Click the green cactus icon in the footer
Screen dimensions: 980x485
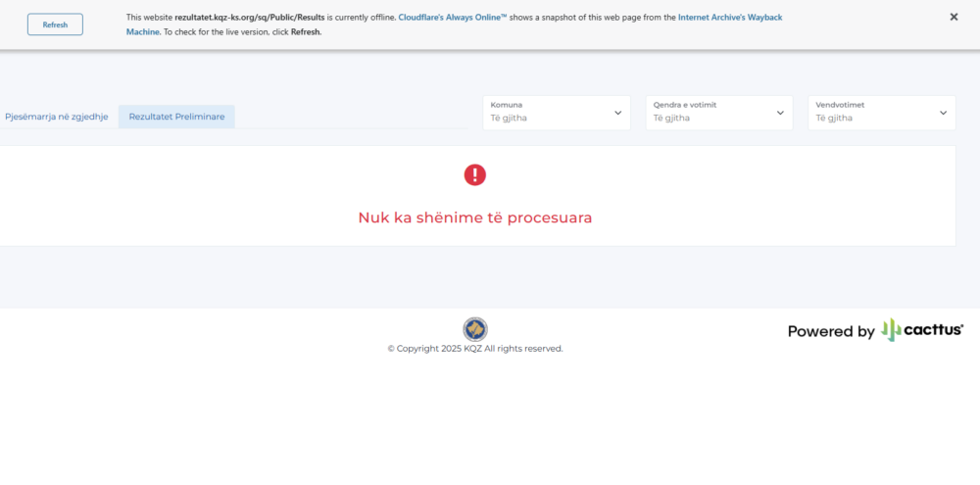coord(891,330)
